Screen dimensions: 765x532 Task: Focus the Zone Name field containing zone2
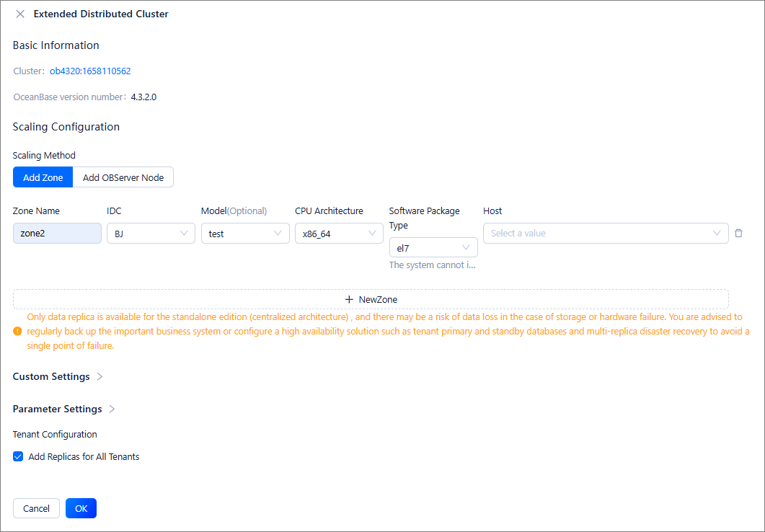click(x=57, y=234)
